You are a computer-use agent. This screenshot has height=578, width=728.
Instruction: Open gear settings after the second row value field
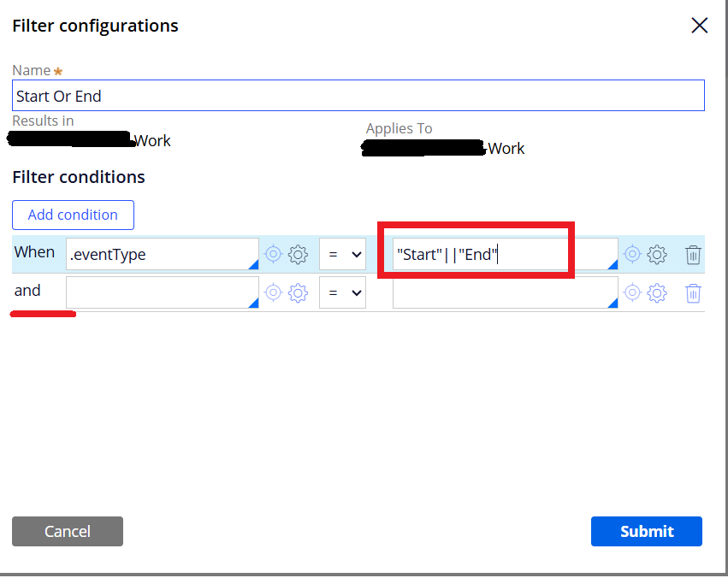coord(656,292)
